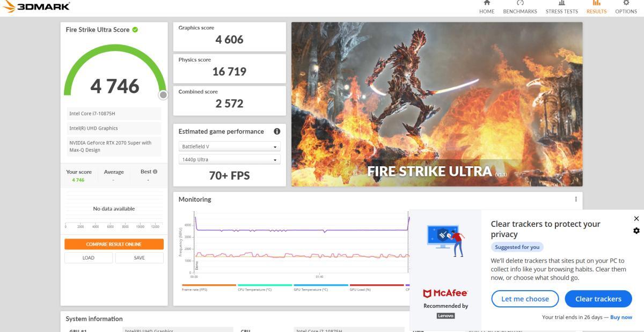Viewport: 644px width, 332px height.
Task: Click Compare Result Online button
Action: click(114, 244)
